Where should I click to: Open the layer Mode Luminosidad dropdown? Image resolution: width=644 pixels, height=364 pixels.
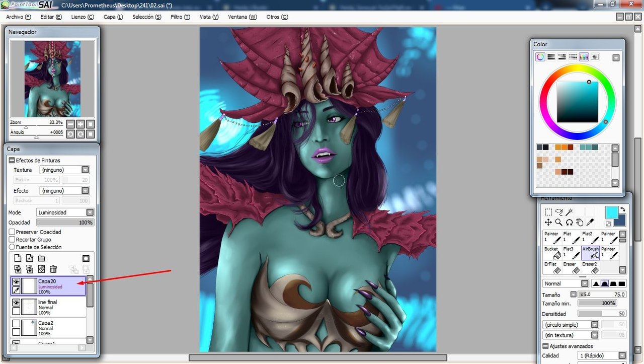point(65,212)
